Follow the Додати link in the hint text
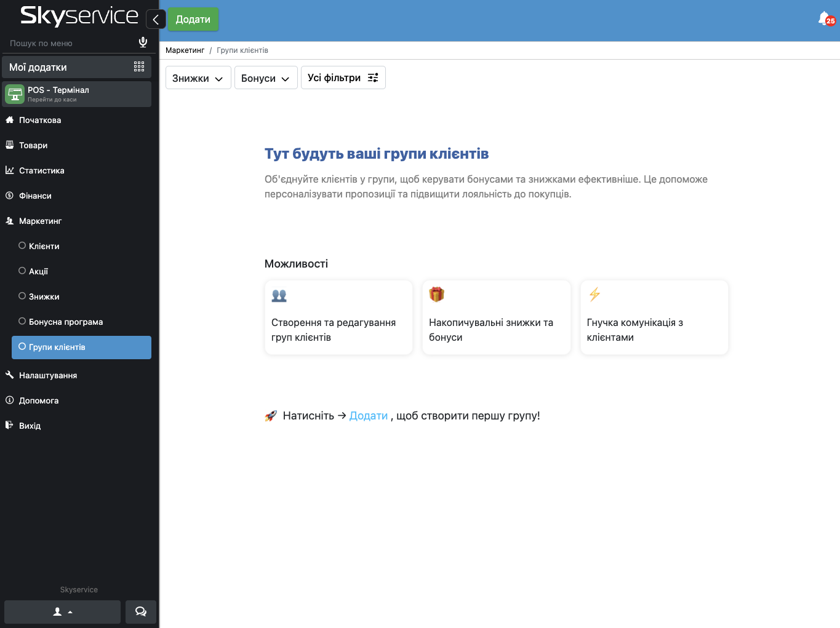The width and height of the screenshot is (840, 628). [368, 416]
